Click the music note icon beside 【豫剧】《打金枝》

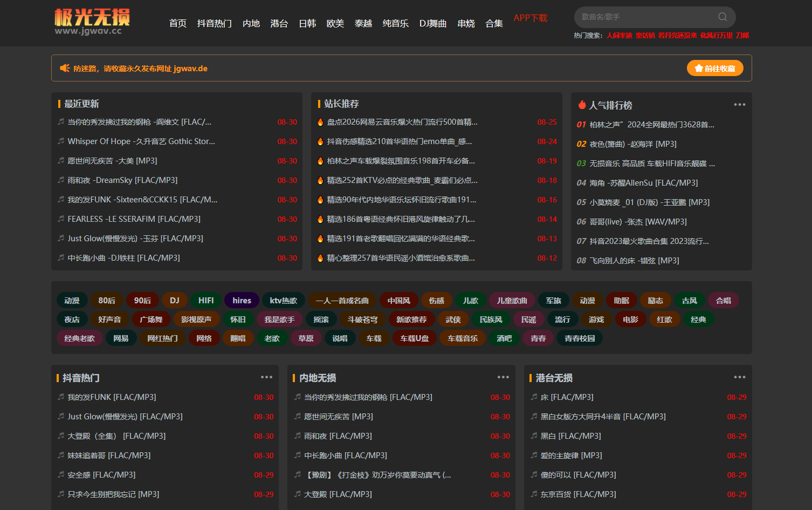pos(297,474)
